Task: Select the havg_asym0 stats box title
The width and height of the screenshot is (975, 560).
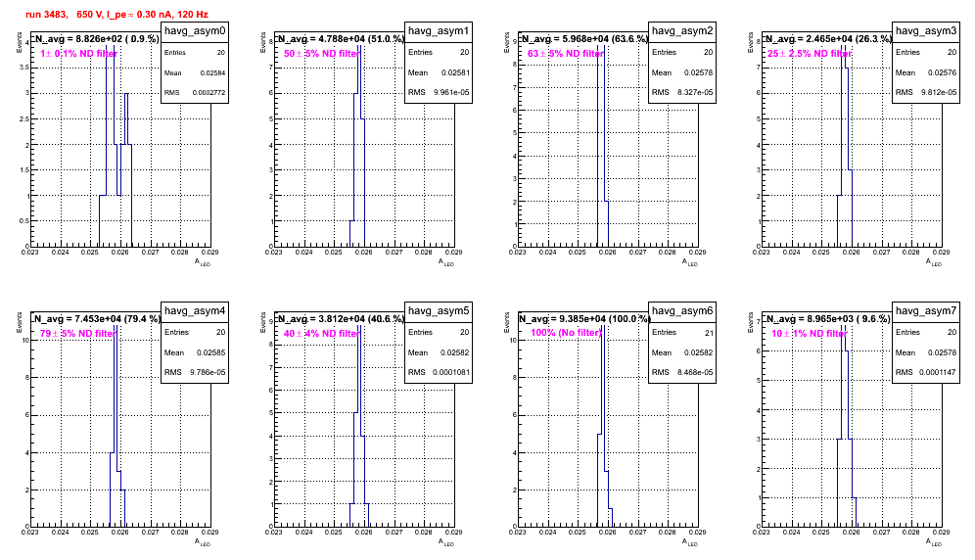Action: [x=195, y=31]
